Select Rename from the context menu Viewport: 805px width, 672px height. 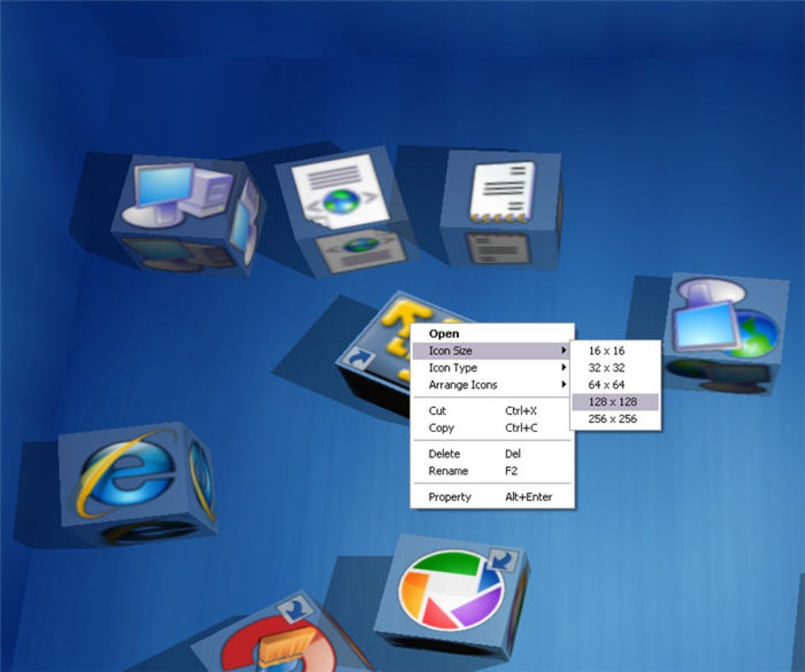point(447,471)
